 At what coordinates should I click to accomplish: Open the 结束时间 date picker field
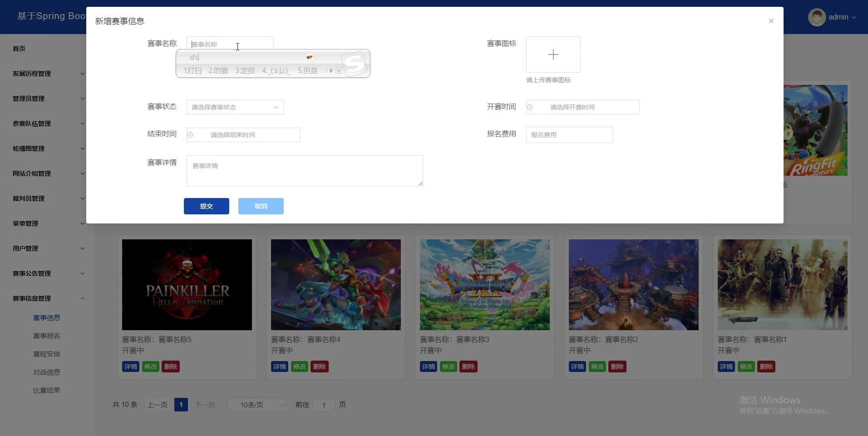(243, 135)
